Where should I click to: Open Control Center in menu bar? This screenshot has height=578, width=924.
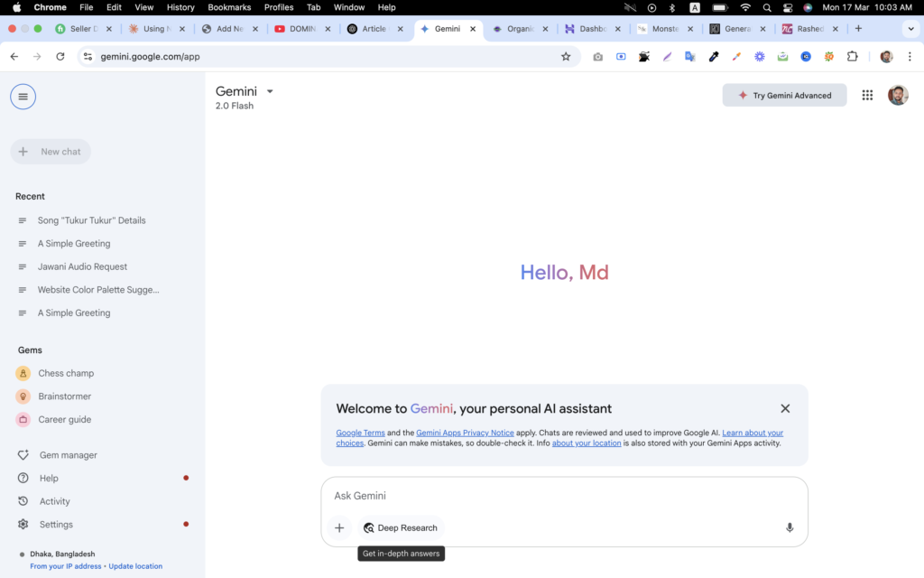point(788,7)
